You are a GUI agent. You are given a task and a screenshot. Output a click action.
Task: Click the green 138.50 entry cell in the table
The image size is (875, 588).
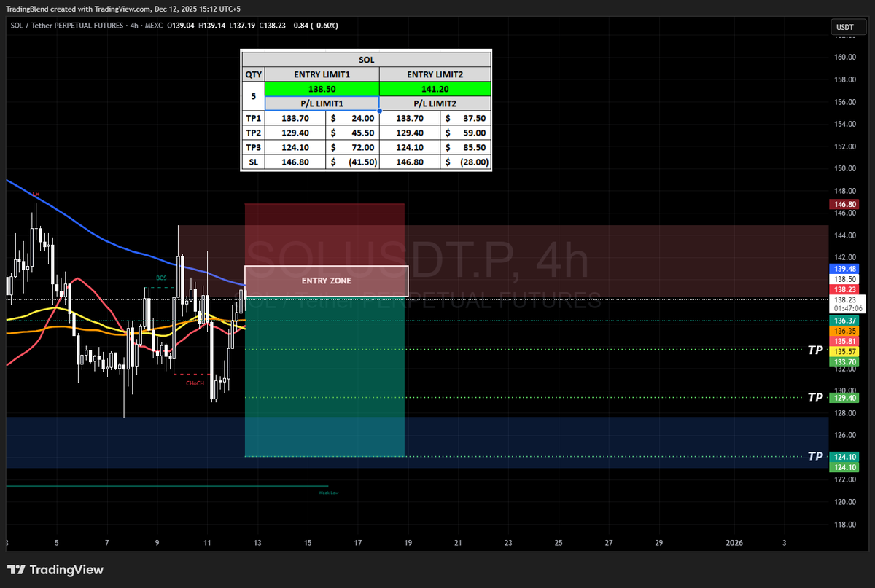coord(322,89)
